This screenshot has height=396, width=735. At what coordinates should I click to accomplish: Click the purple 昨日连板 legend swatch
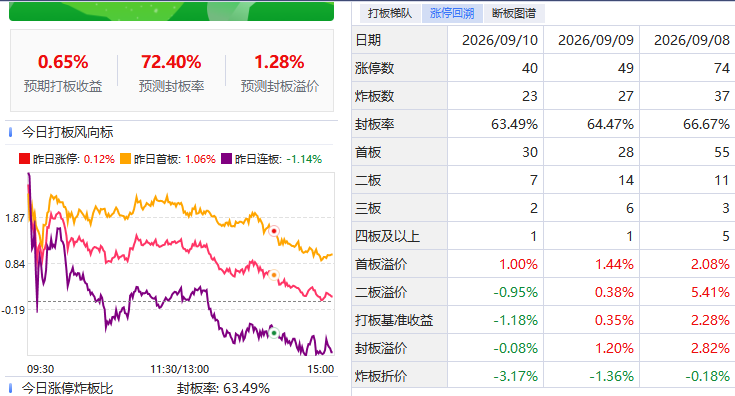(226, 159)
